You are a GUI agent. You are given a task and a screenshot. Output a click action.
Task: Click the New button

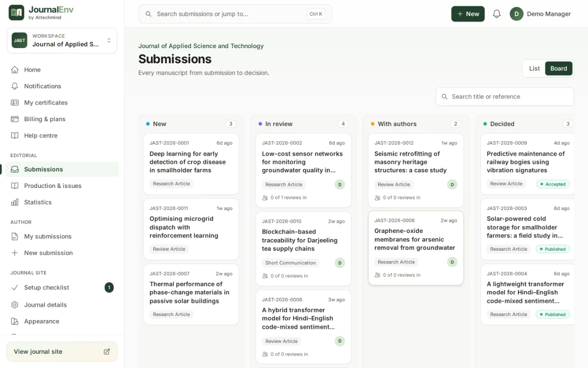coord(468,14)
